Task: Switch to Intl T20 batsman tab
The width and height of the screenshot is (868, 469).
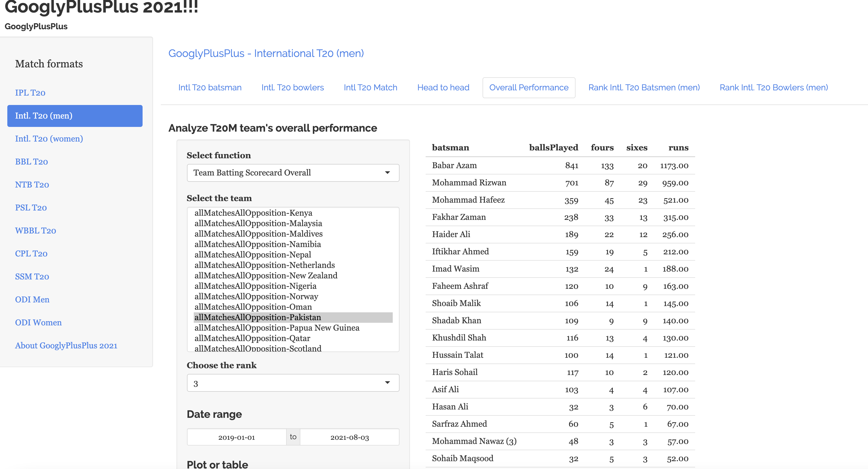Action: 210,87
